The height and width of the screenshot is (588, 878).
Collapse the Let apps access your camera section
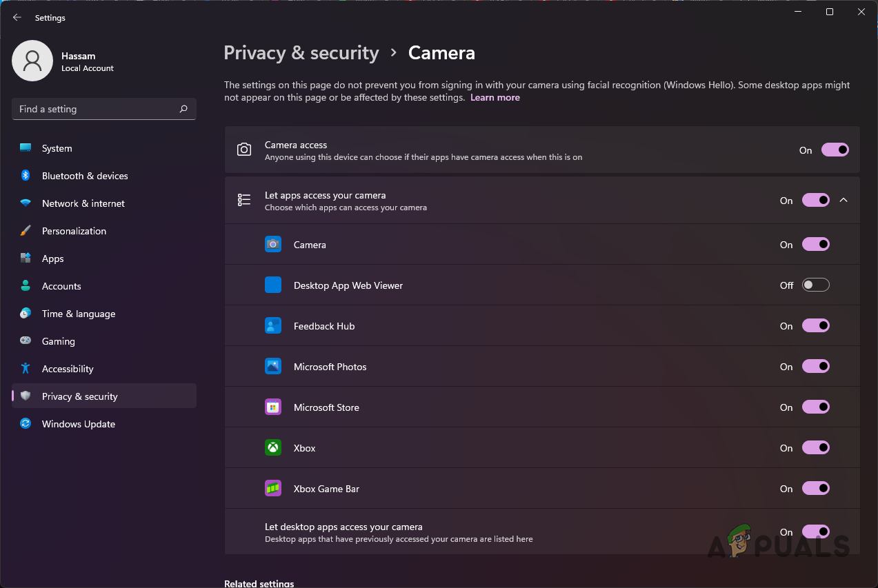coord(844,200)
